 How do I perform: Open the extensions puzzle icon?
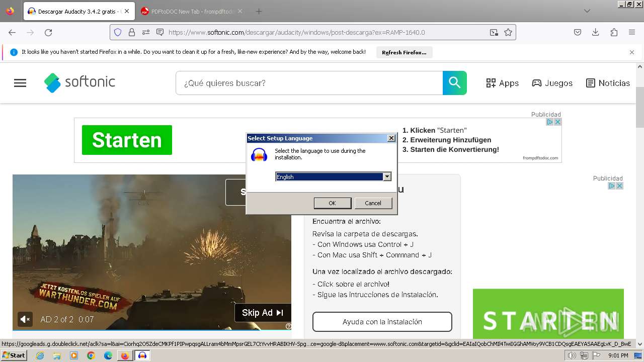coord(614,32)
